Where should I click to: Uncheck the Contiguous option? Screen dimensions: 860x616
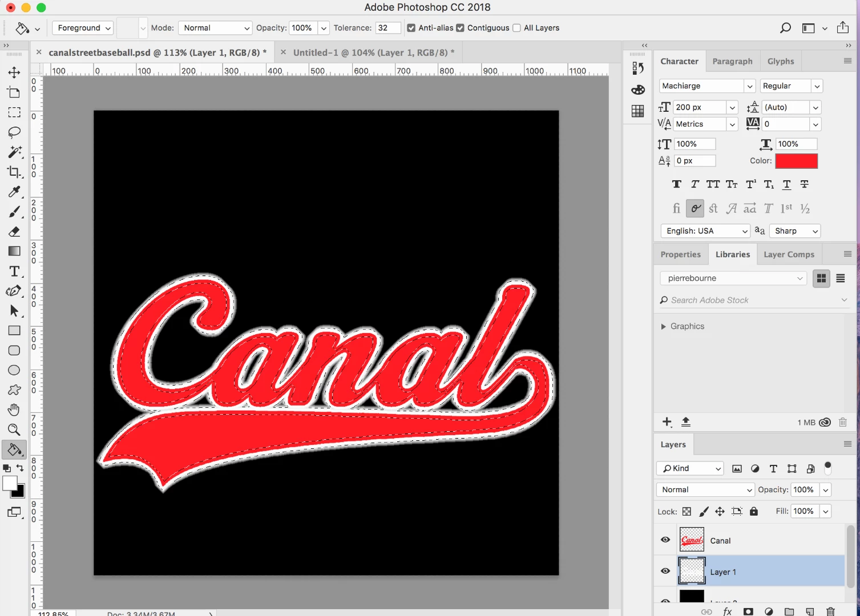pyautogui.click(x=460, y=28)
